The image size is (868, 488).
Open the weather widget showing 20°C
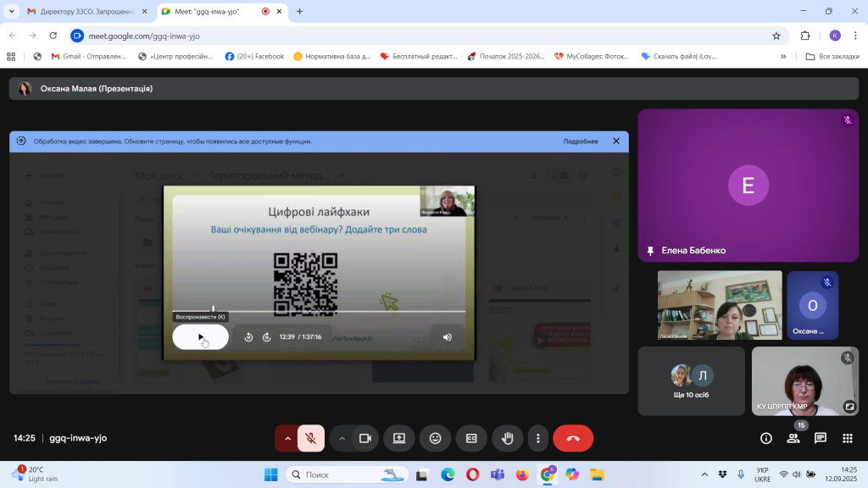34,474
